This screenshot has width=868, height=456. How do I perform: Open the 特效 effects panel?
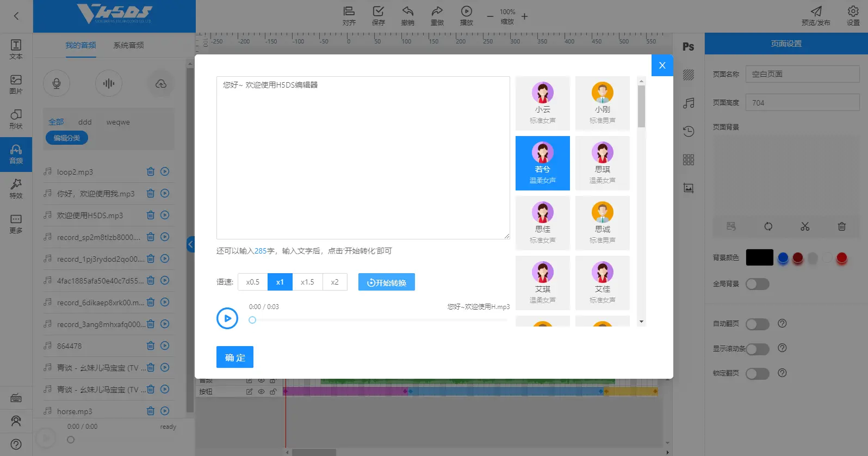point(16,189)
